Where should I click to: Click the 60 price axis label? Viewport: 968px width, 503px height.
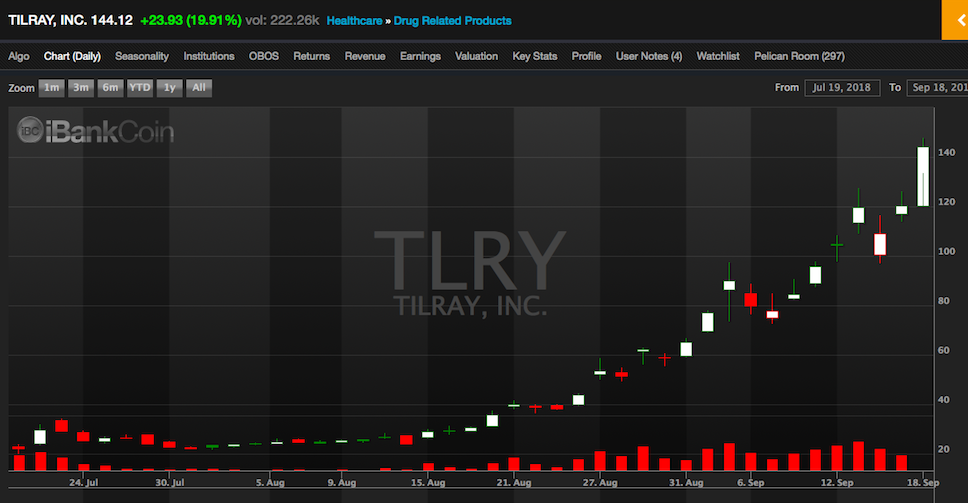coord(943,350)
